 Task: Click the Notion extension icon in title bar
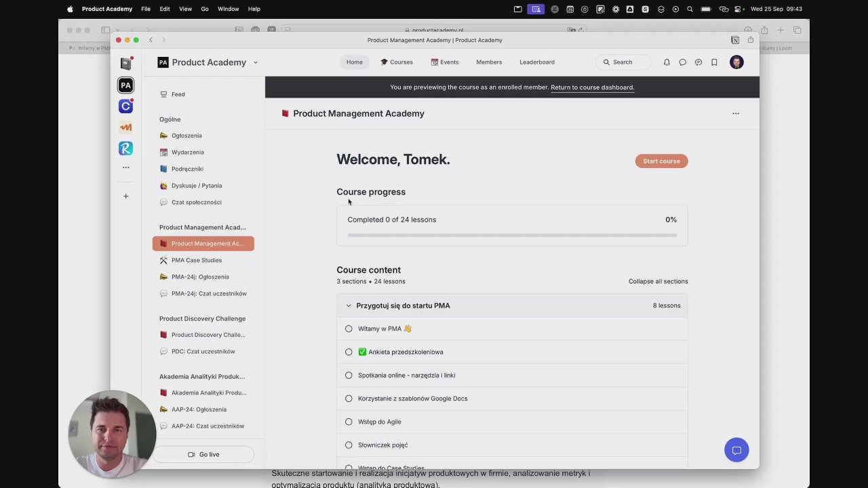(x=734, y=40)
